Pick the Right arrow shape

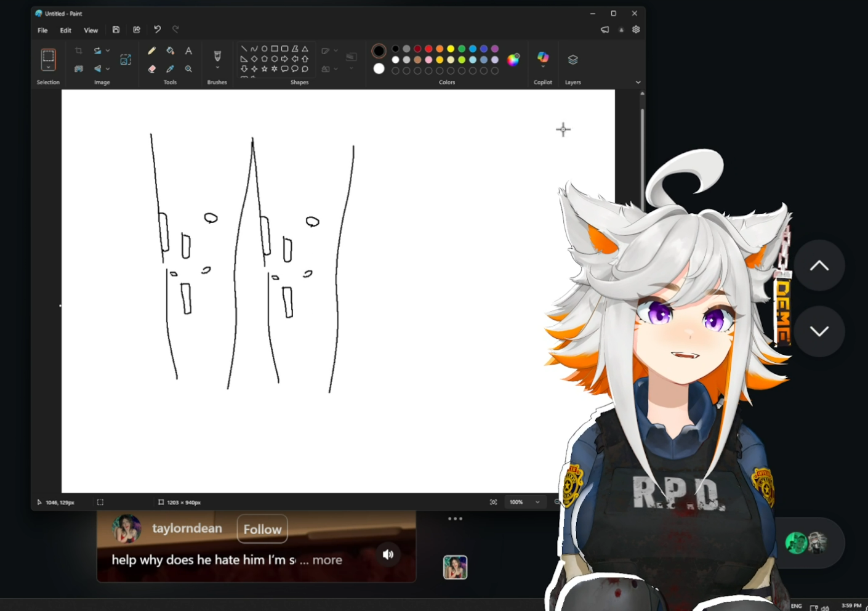click(284, 59)
